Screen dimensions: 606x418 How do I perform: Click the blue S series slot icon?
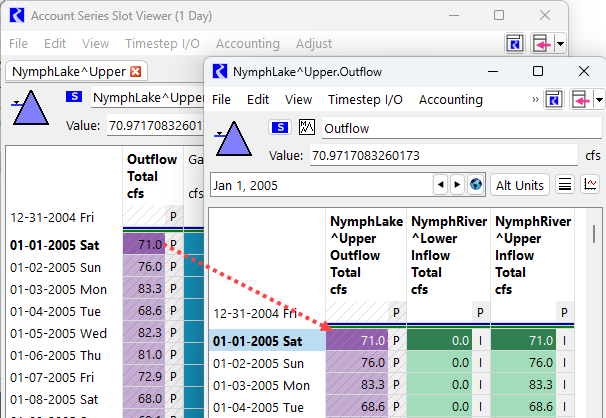pos(279,127)
